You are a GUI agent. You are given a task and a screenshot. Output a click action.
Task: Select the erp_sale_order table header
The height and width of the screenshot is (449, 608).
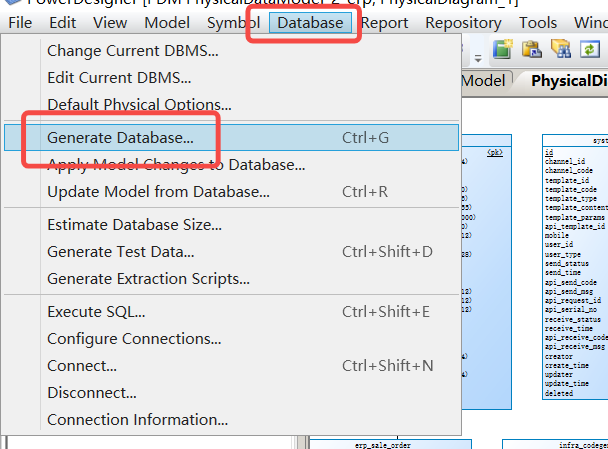point(382,446)
